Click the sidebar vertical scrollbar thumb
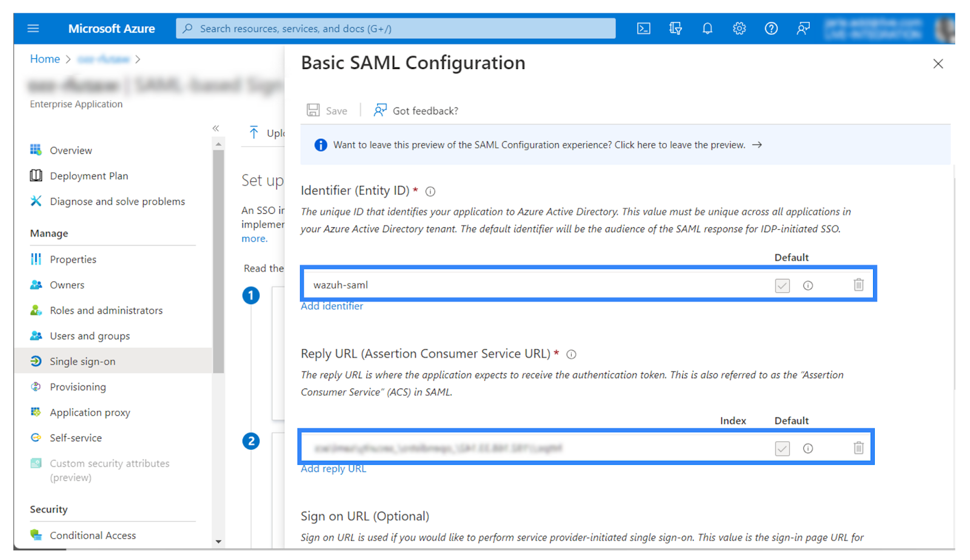This screenshot has height=560, width=970. click(x=218, y=261)
